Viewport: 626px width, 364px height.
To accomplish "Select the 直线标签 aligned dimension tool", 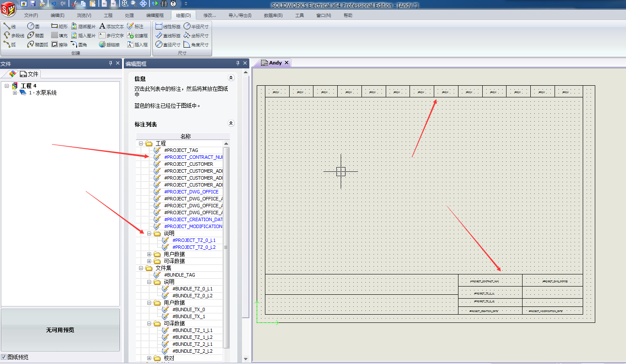I will tap(168, 35).
